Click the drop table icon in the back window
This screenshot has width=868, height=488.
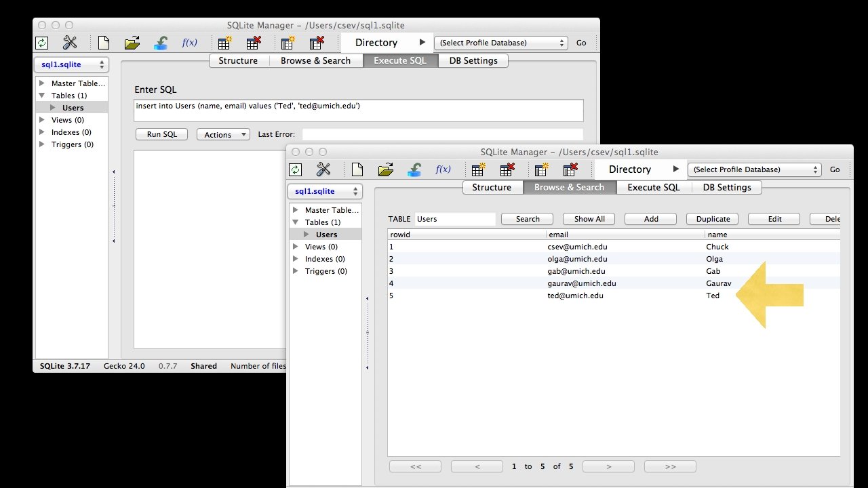254,43
